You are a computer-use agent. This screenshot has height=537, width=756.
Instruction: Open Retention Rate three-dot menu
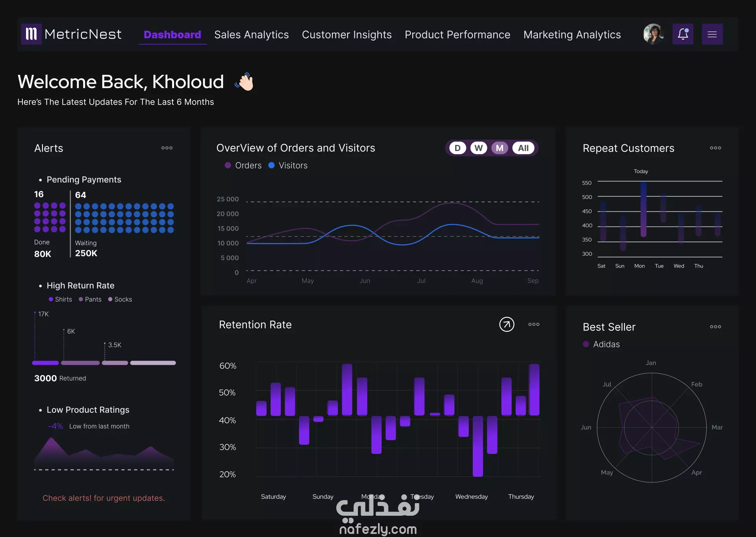[x=534, y=324]
